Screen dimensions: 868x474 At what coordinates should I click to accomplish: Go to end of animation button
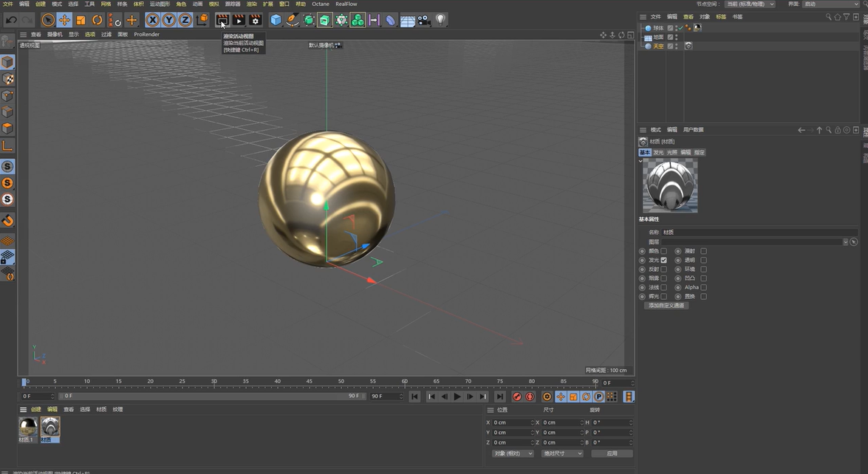(500, 396)
